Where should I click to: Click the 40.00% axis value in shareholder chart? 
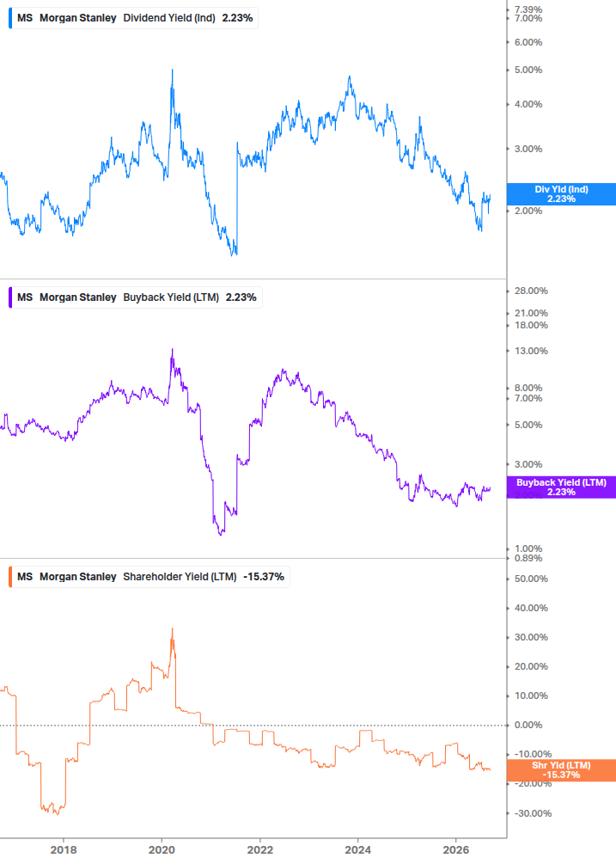[x=531, y=609]
